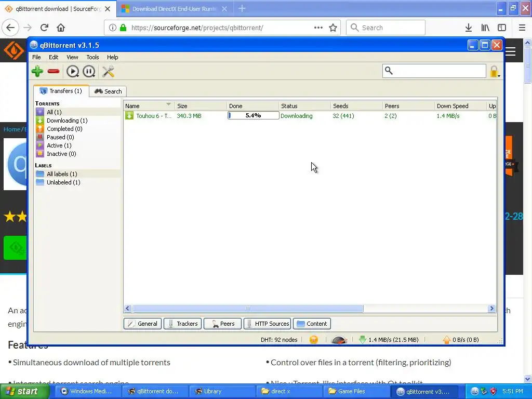Screen dimensions: 532x399
Task: Click the scroll left arrow of torrent list
Action: click(x=128, y=309)
